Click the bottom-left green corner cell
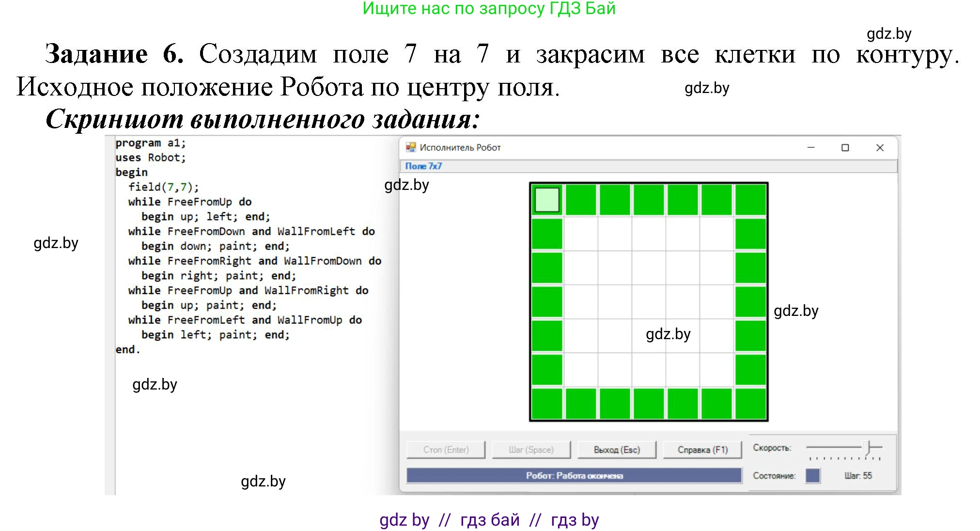 [x=547, y=404]
